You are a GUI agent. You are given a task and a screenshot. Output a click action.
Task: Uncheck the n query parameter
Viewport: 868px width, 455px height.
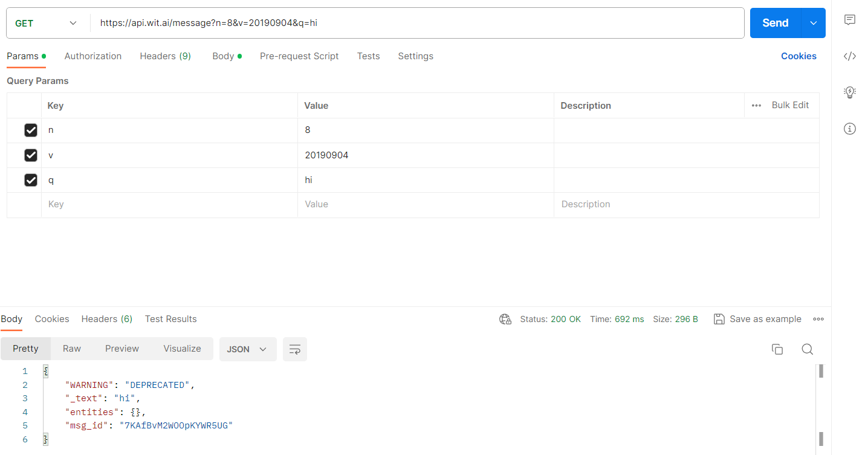(31, 130)
